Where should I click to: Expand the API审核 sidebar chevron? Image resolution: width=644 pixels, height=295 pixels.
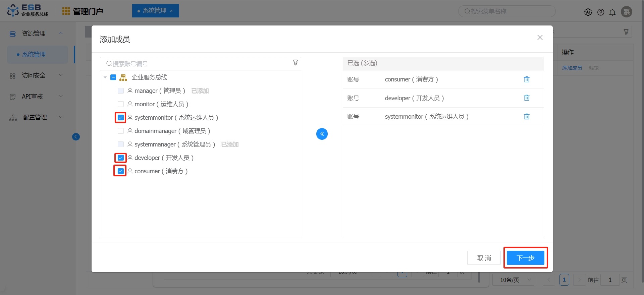coord(61,96)
